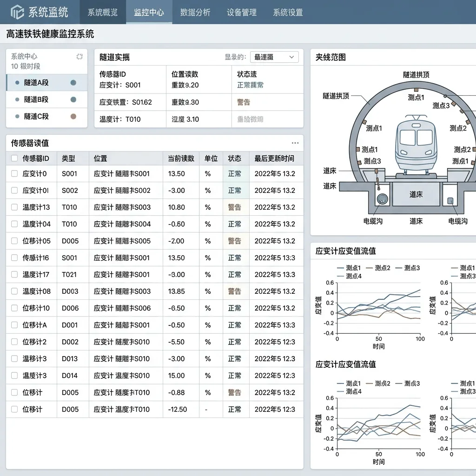Open the 系统设置 tab
476x476 pixels.
point(288,12)
